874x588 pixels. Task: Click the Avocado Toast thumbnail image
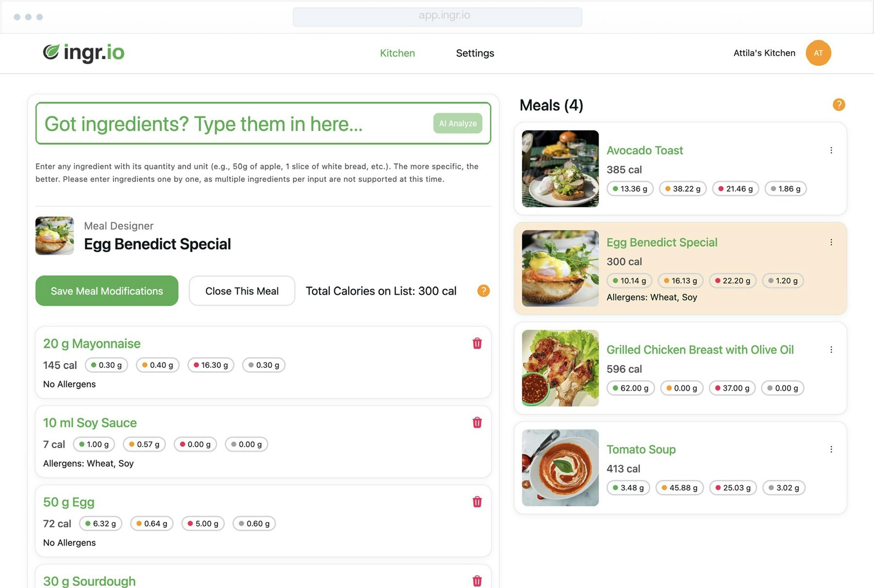[x=560, y=168]
